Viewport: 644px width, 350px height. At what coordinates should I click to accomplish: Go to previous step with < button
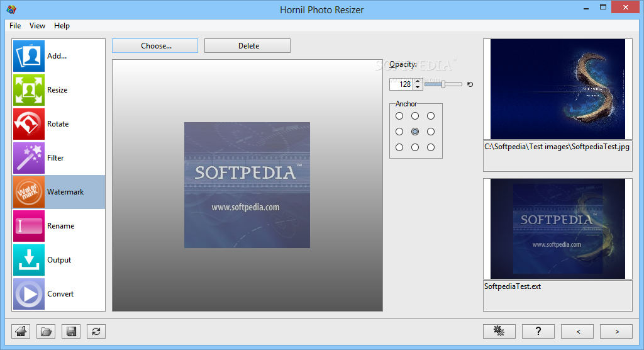pos(577,331)
